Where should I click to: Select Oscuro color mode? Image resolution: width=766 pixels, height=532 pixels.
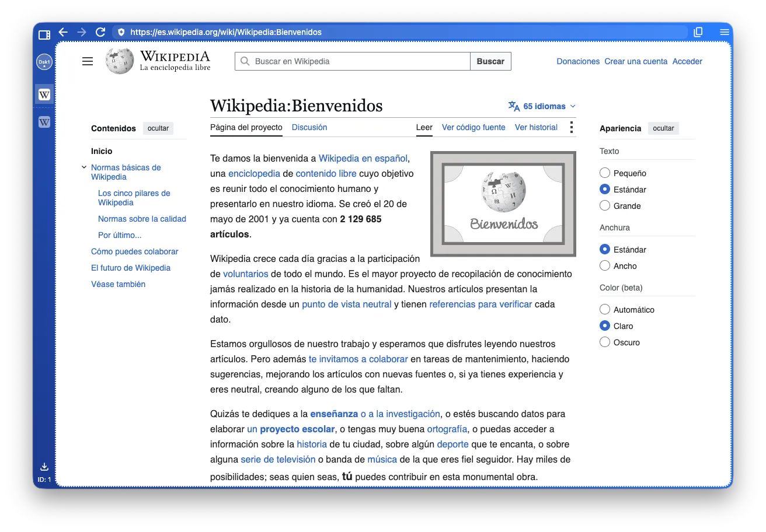tap(605, 342)
